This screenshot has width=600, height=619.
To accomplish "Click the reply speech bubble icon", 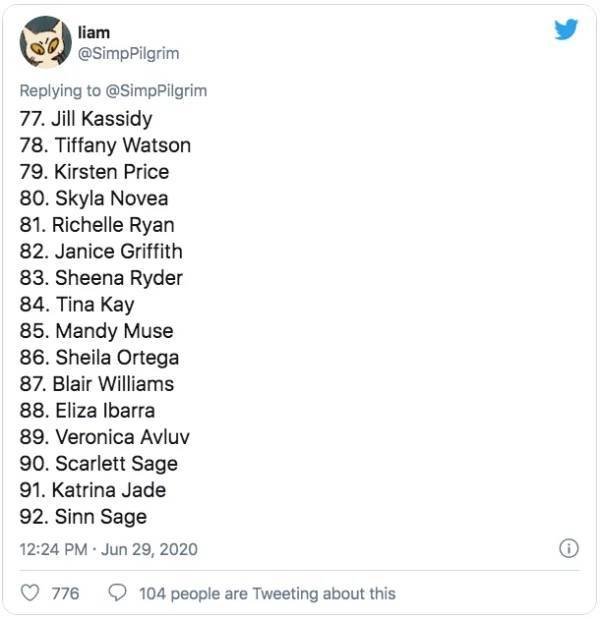I will click(117, 593).
